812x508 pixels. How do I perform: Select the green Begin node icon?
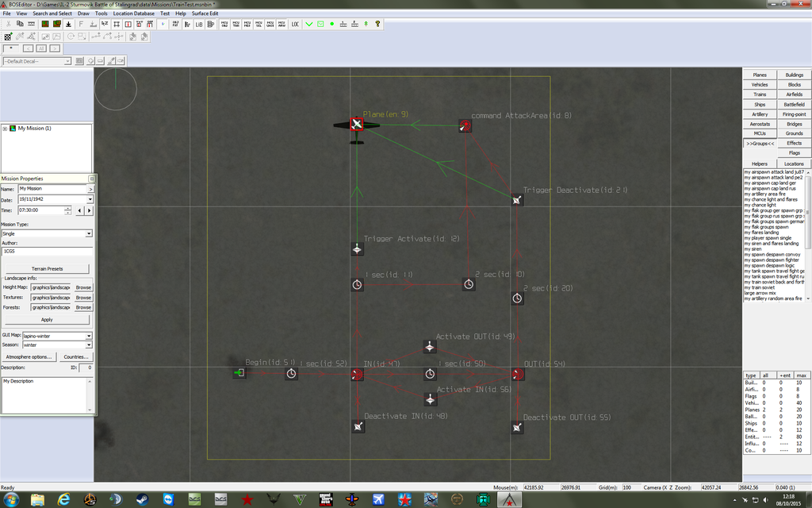pos(239,373)
